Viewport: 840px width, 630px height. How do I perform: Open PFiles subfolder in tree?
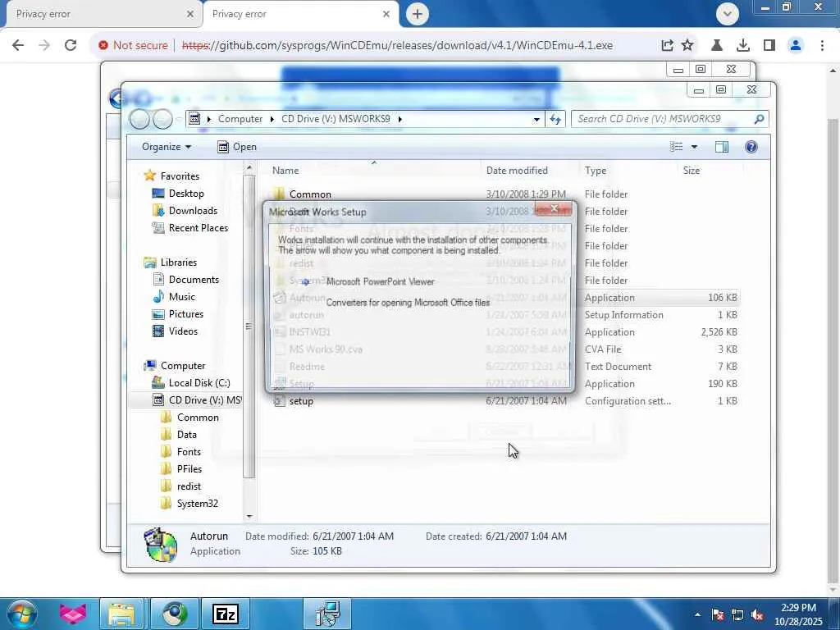[x=189, y=468]
